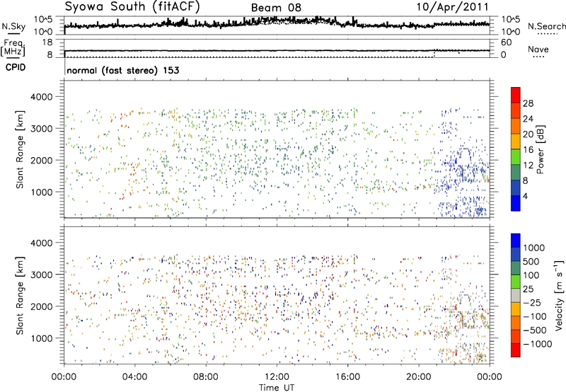Click the '08:00' time tick

(x=206, y=377)
